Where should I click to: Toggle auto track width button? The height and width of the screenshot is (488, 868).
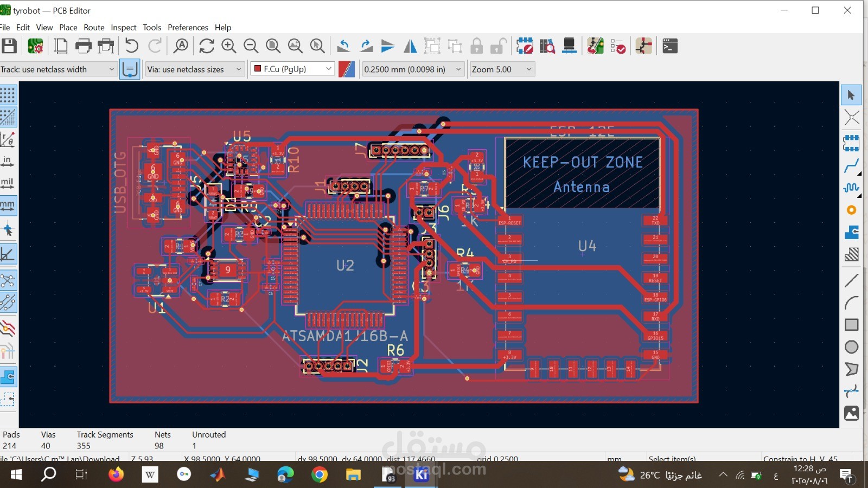(x=130, y=69)
